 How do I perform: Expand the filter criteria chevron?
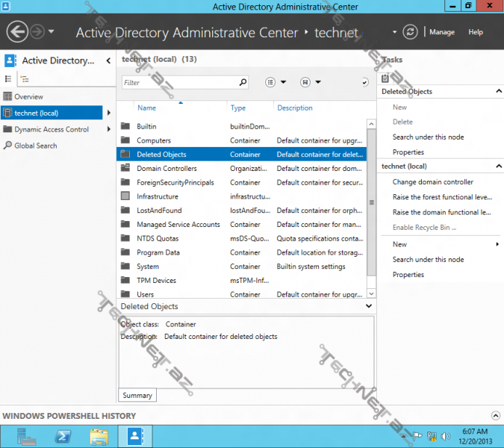pos(365,83)
